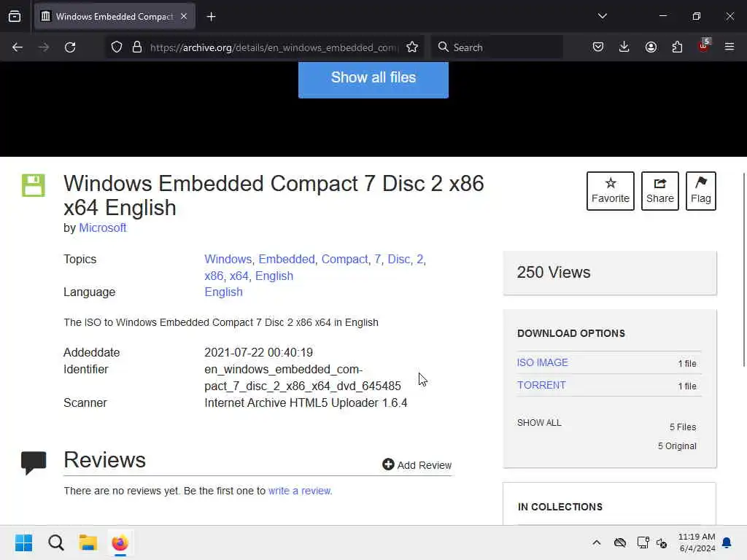This screenshot has height=560, width=747.
Task: View site security padlock info
Action: pos(137,47)
